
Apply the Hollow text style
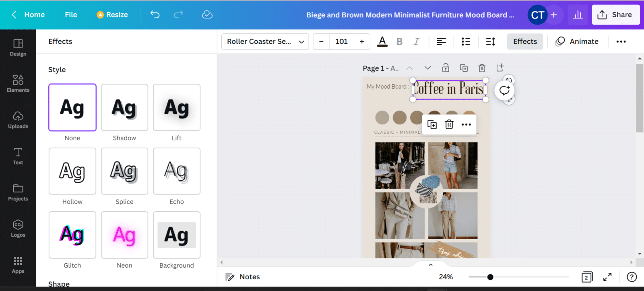72,171
